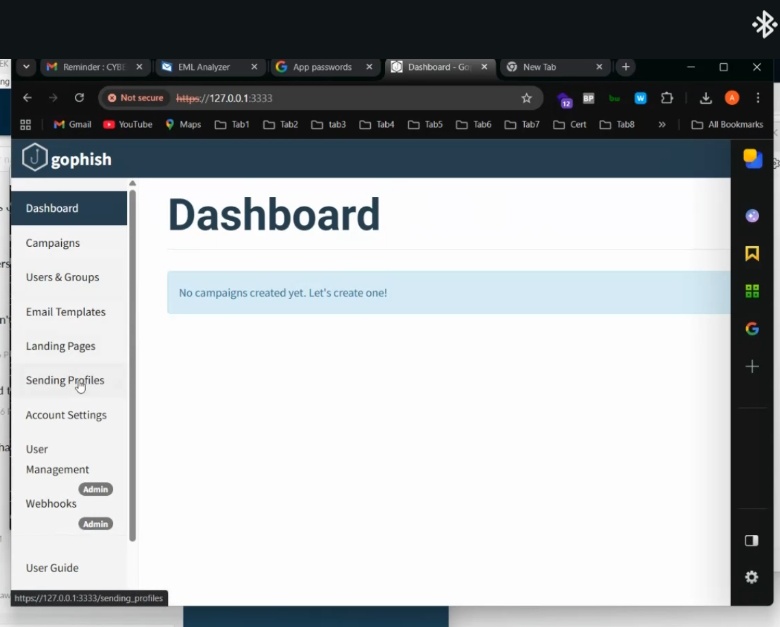Open the Tab2 bookmark folder
This screenshot has height=627, width=780.
(x=281, y=124)
